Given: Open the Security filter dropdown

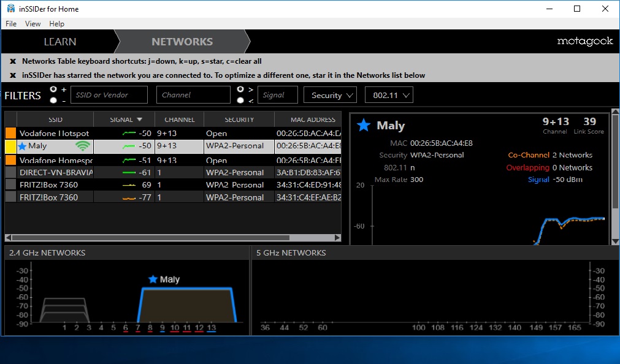Looking at the screenshot, I should click(330, 95).
